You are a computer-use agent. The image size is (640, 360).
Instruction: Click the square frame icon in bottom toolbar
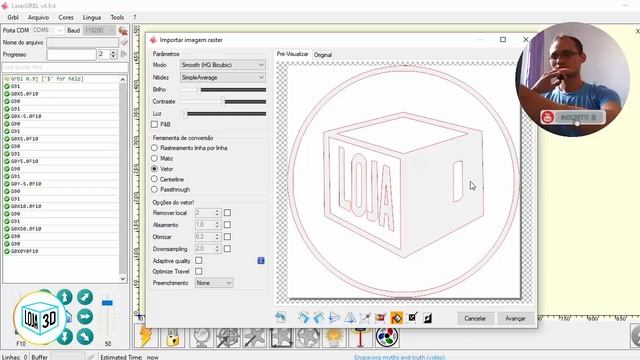pyautogui.click(x=281, y=337)
